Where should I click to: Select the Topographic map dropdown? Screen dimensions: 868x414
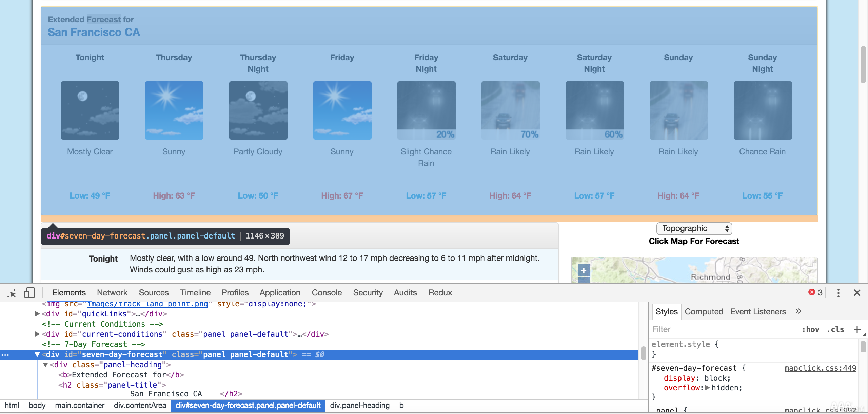pyautogui.click(x=694, y=229)
